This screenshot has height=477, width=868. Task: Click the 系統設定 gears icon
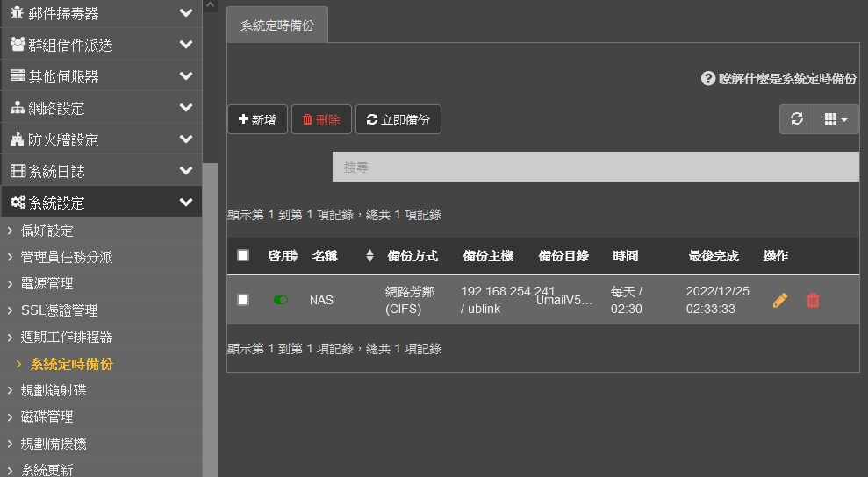pos(18,203)
